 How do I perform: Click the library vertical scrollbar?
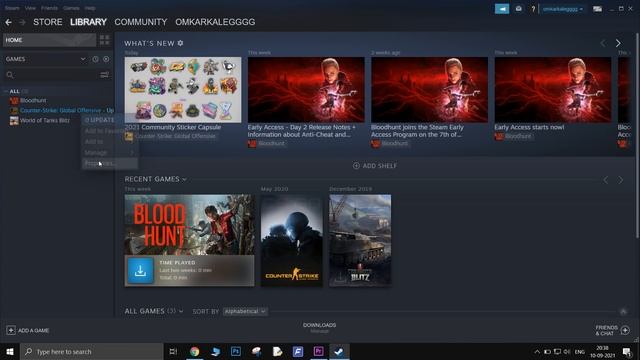point(638,135)
